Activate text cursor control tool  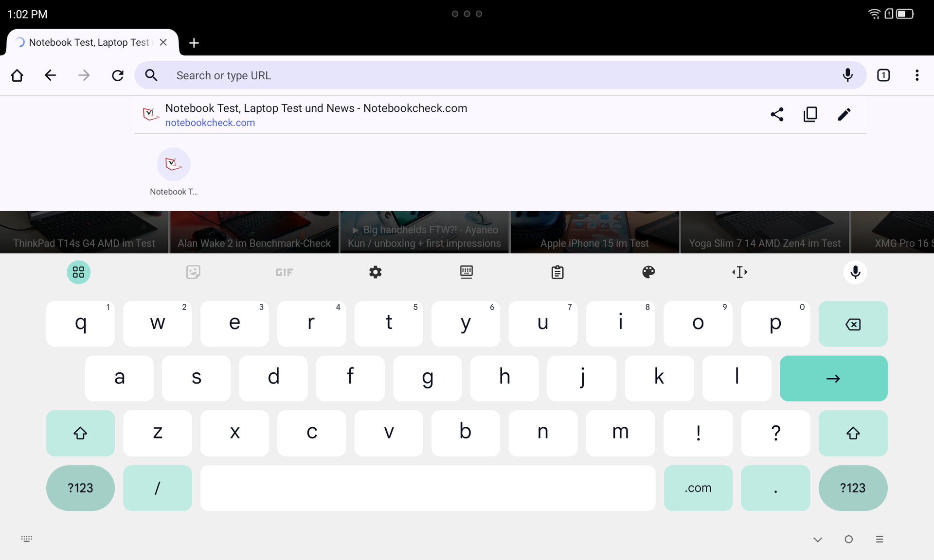[x=739, y=272]
